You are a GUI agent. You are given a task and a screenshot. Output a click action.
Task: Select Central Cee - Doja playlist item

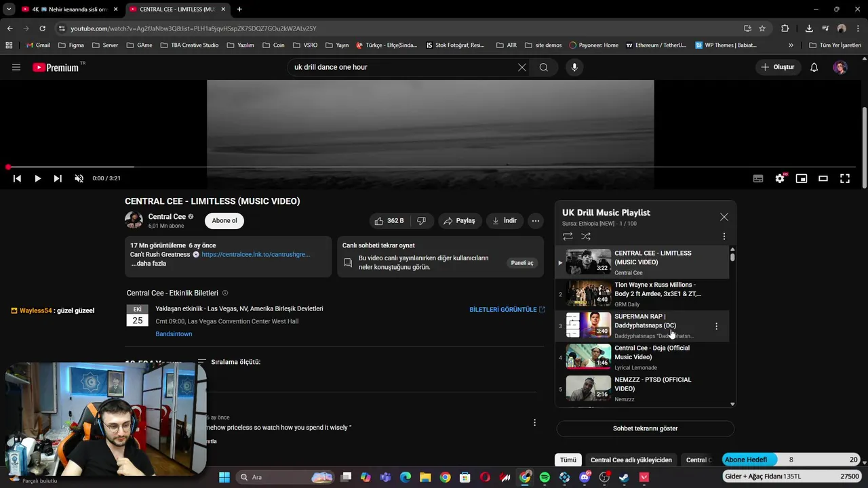(x=642, y=357)
